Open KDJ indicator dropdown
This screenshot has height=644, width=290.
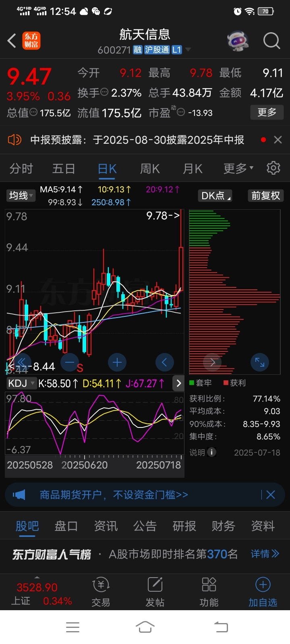click(x=21, y=383)
